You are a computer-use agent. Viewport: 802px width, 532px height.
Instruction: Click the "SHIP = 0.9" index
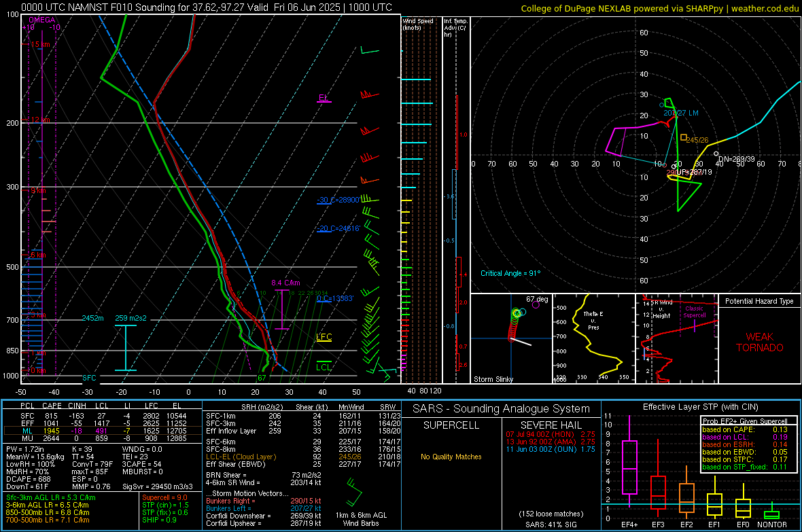[x=159, y=520]
